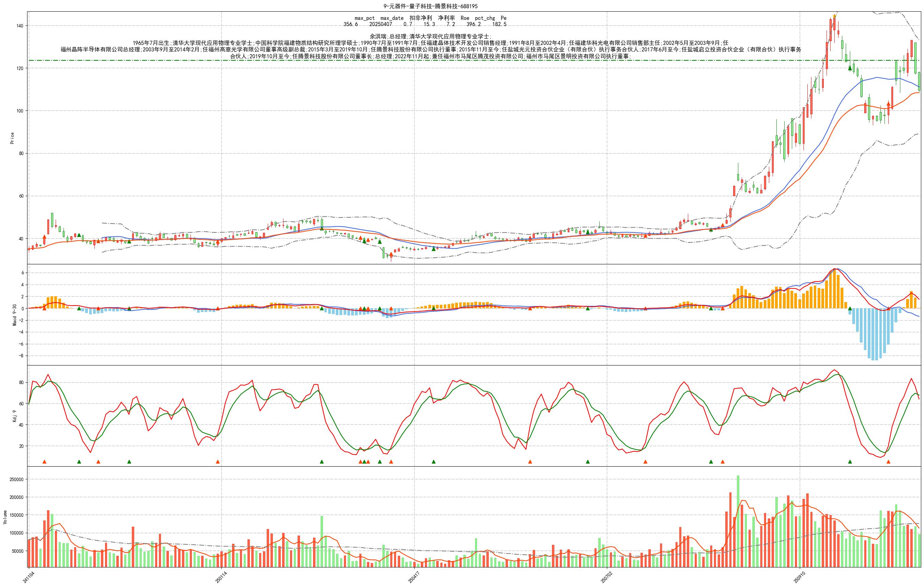This screenshot has width=924, height=587.
Task: Click the orange peak marker above highest candle
Action: coord(834,16)
